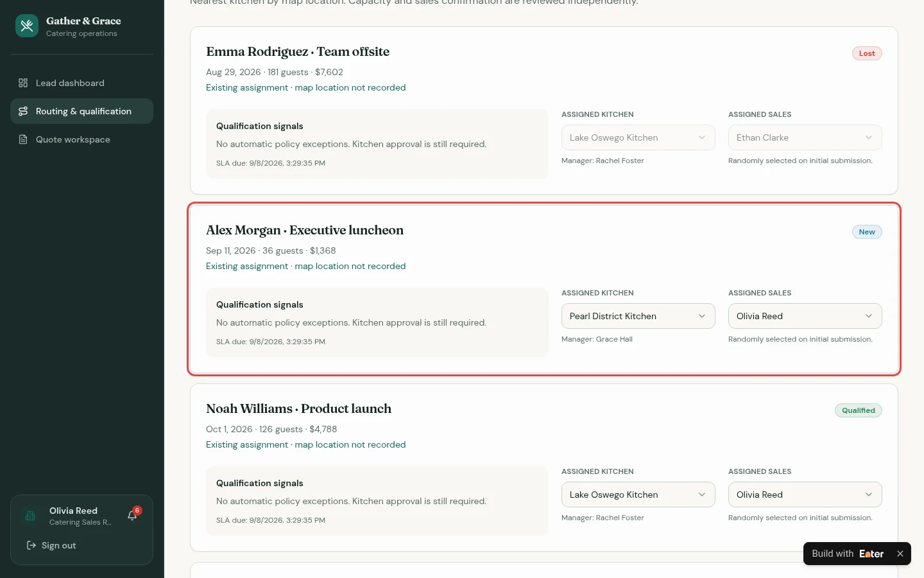924x578 pixels.
Task: Click Alex Morgan · Executive luncheon heading
Action: [305, 230]
